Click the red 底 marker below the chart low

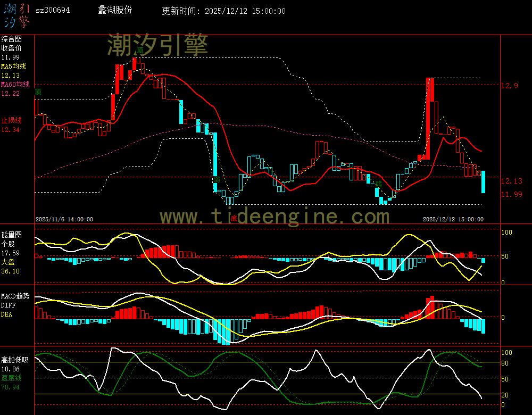click(x=233, y=219)
